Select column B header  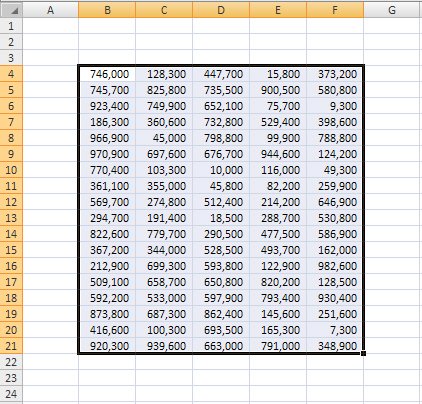[x=107, y=10]
